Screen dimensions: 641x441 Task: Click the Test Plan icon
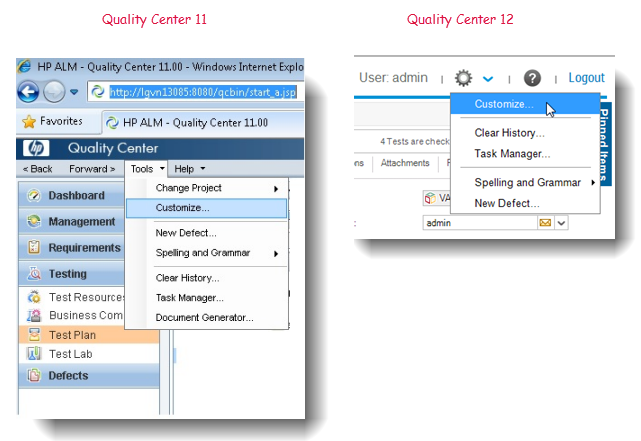[34, 334]
